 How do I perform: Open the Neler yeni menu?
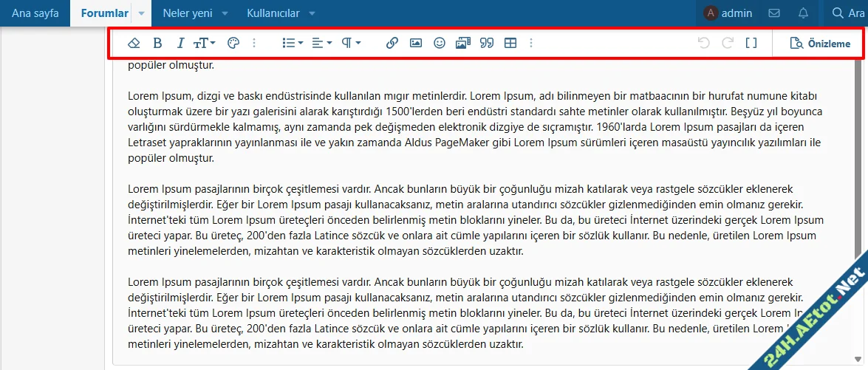[x=187, y=13]
